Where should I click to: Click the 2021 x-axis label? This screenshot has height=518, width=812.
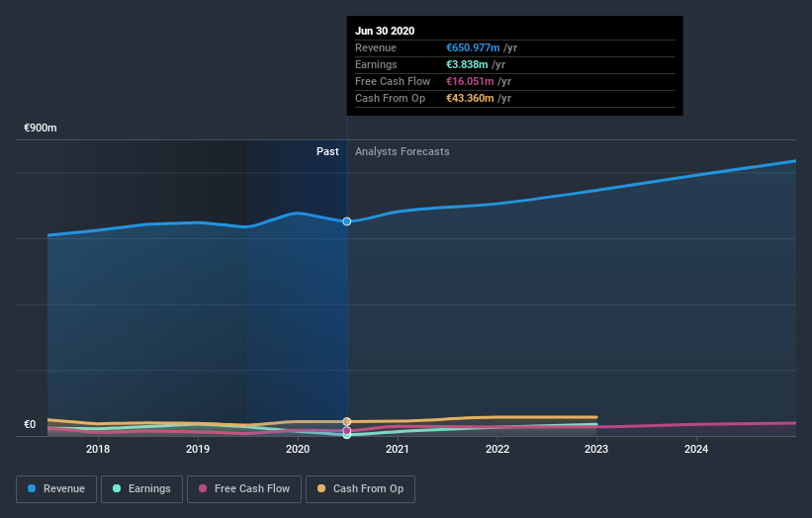click(x=398, y=449)
